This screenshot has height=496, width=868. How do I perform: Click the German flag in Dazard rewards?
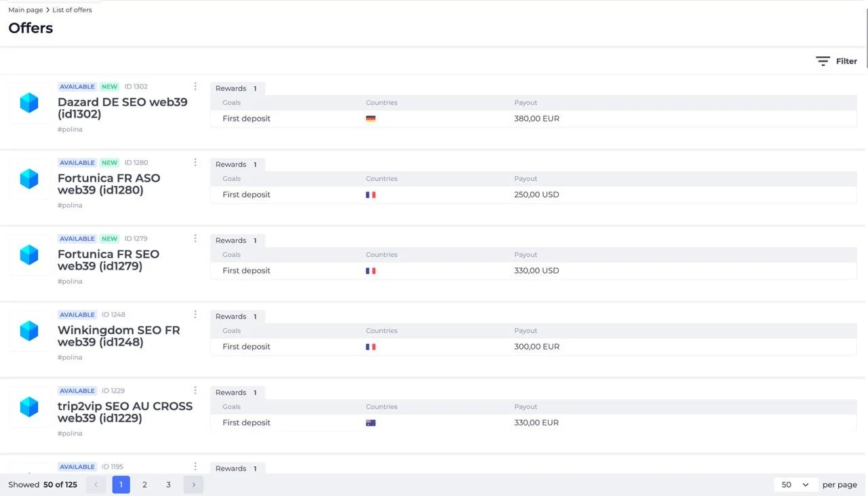point(370,119)
